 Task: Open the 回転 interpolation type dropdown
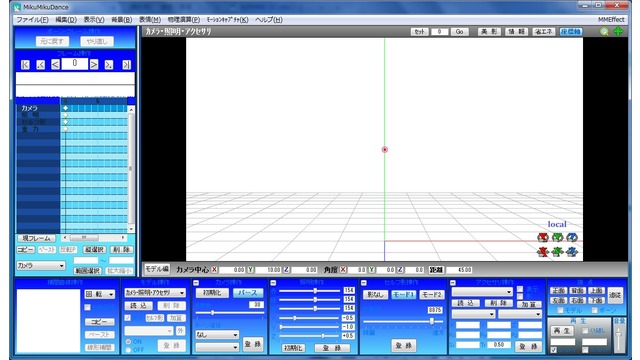[x=100, y=294]
